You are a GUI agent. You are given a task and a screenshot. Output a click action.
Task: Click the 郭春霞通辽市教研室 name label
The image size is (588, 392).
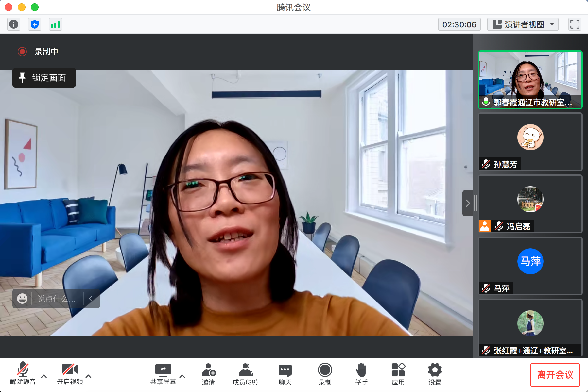533,102
